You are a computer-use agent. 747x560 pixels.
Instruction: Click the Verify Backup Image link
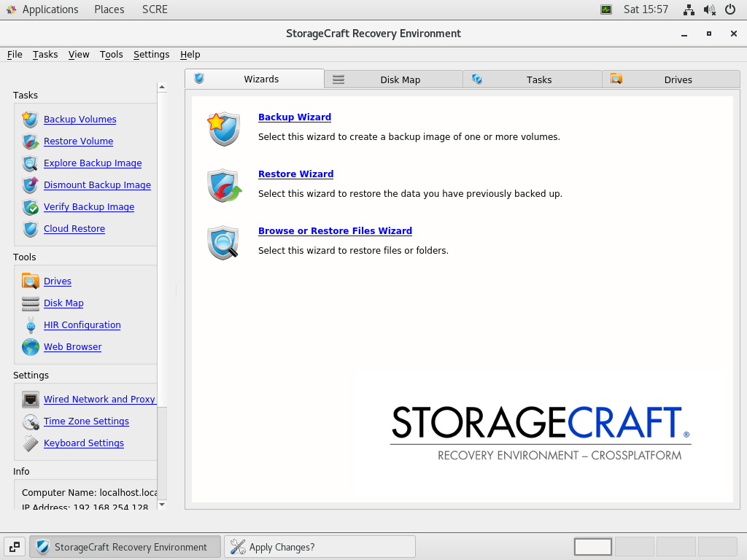89,206
